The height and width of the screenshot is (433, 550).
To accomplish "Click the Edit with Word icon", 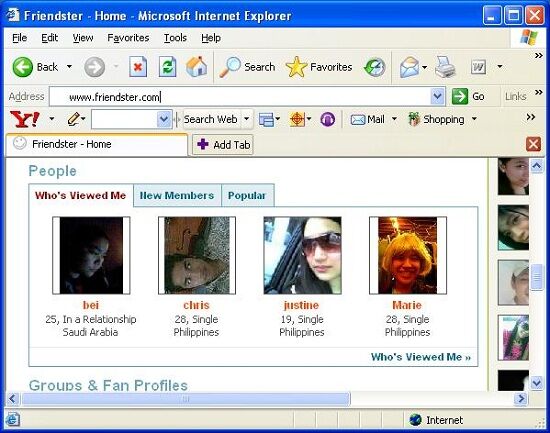I will pyautogui.click(x=478, y=67).
